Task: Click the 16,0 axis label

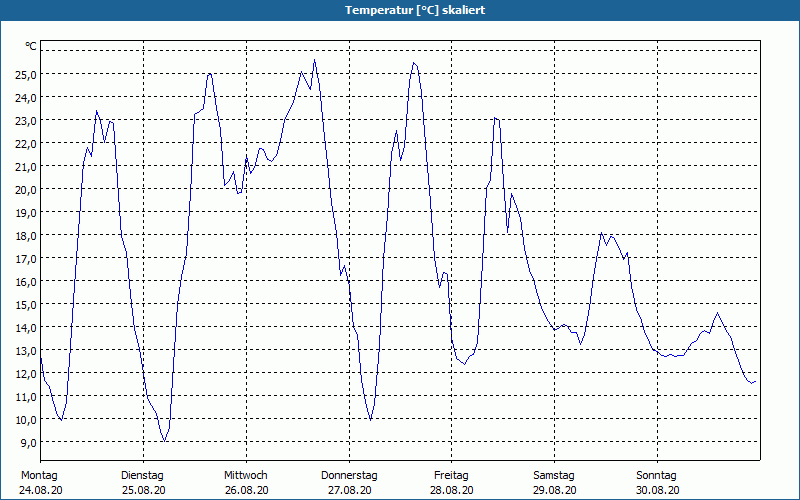Action: 25,281
